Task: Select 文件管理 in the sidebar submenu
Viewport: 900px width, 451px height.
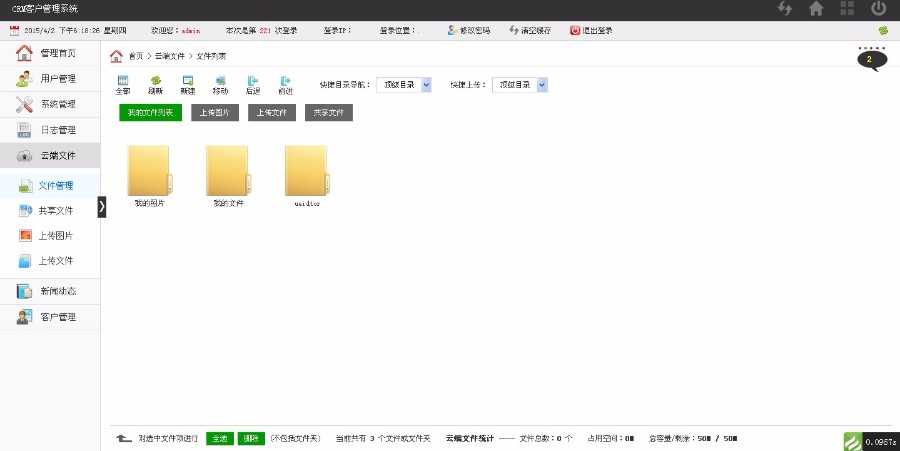Action: pos(50,185)
